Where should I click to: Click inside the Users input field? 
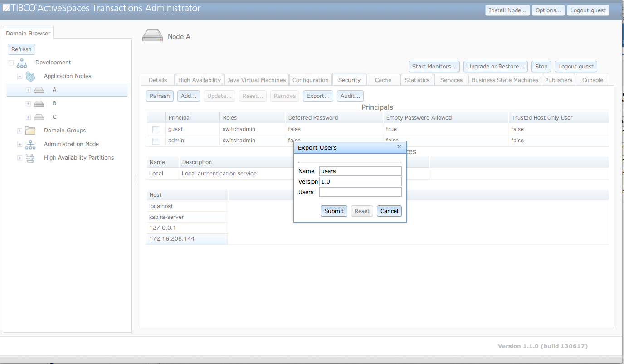(360, 192)
